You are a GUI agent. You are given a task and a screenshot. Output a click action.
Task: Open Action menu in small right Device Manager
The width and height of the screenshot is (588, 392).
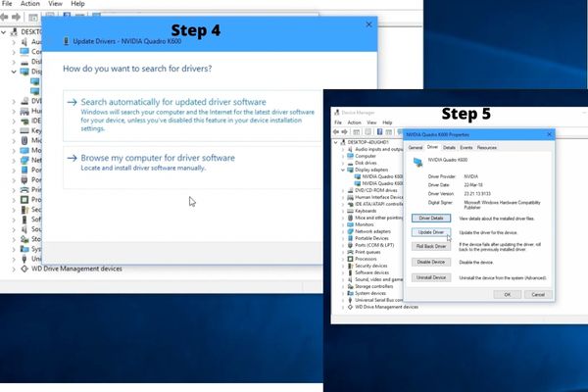(354, 122)
